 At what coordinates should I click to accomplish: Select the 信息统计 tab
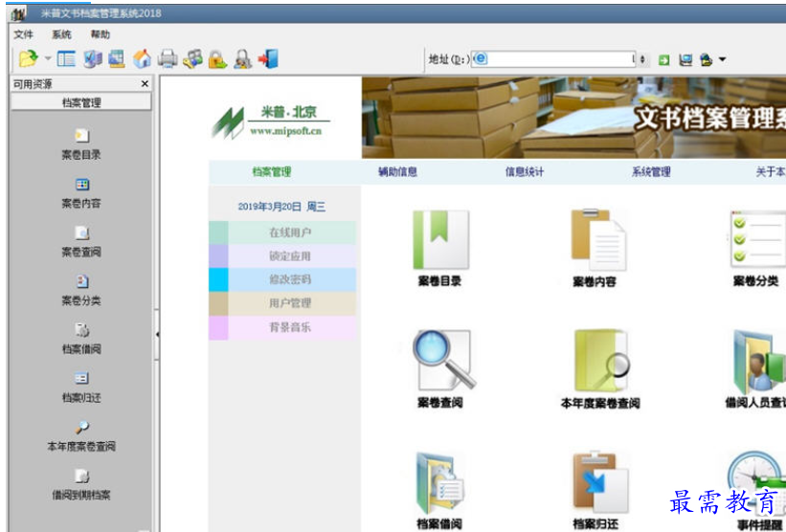pos(525,172)
